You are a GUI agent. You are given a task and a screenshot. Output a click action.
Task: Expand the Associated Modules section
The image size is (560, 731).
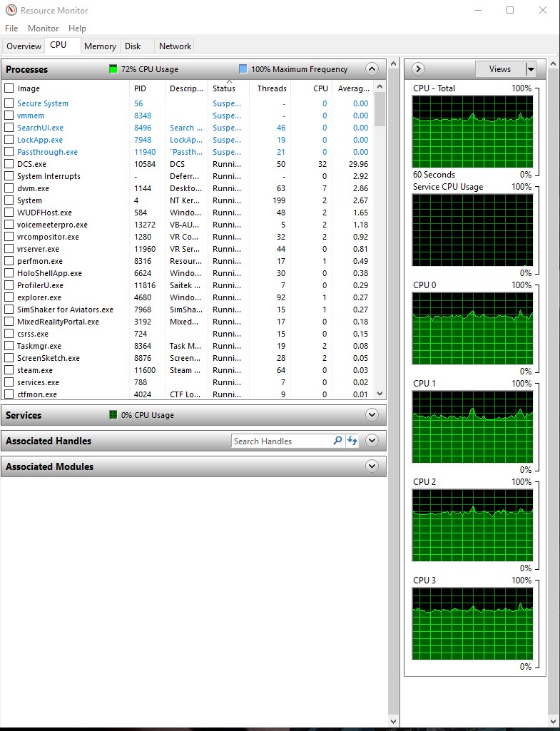coord(372,466)
